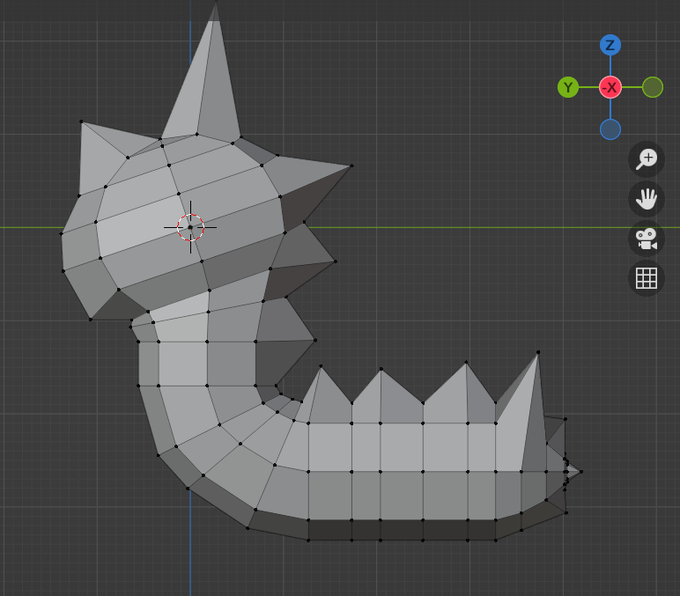Image resolution: width=680 pixels, height=596 pixels.
Task: Toggle camera view with camera icon
Action: (x=646, y=239)
